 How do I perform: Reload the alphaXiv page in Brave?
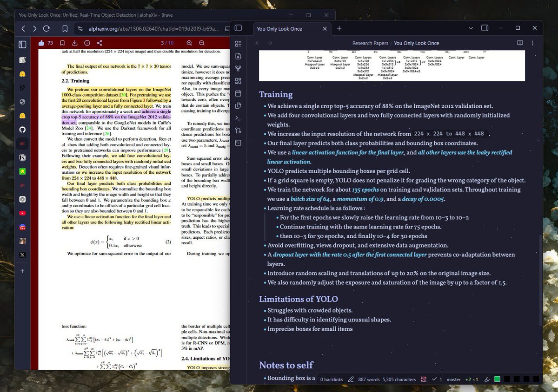pyautogui.click(x=46, y=29)
